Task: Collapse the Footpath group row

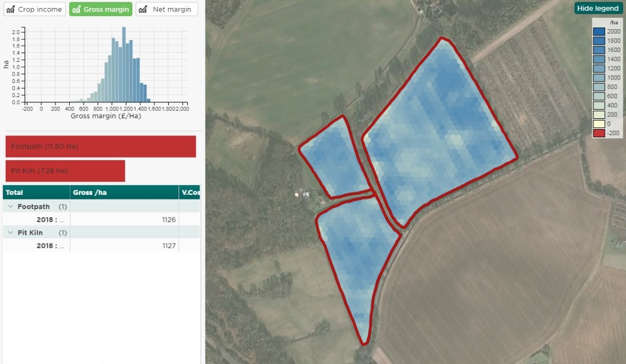Action: [10, 206]
